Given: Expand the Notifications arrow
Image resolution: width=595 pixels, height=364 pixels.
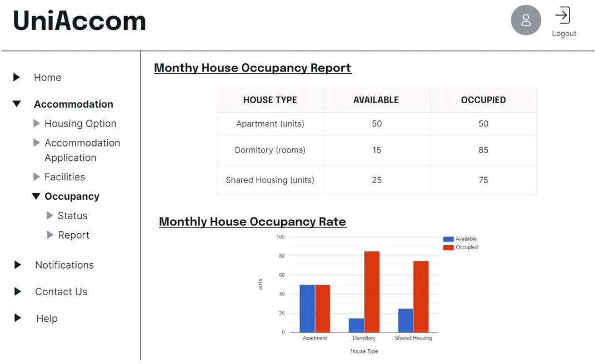Looking at the screenshot, I should click(x=17, y=265).
